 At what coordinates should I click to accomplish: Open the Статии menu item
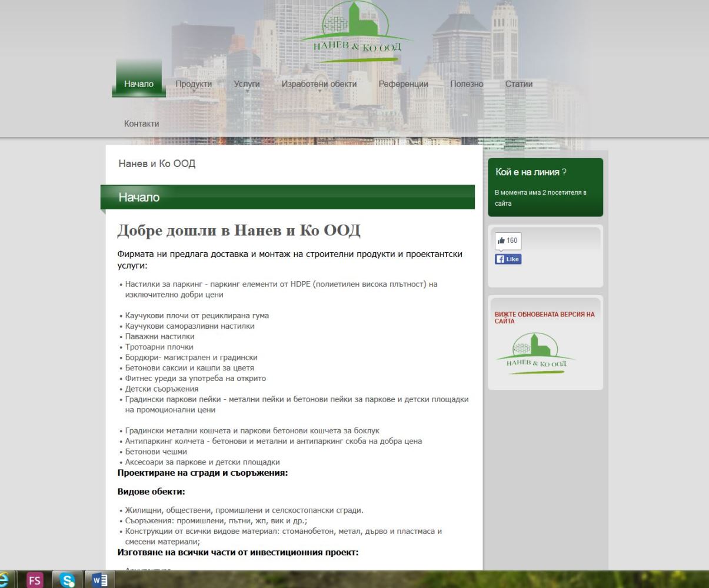click(x=519, y=84)
